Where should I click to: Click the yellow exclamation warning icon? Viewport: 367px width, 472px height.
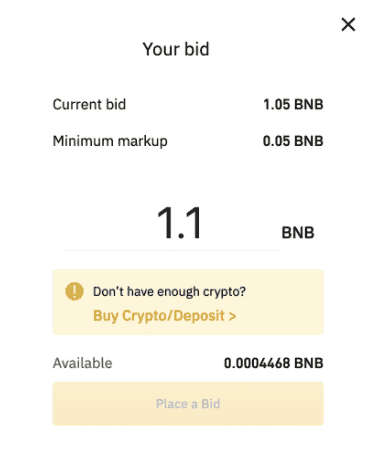point(74,291)
